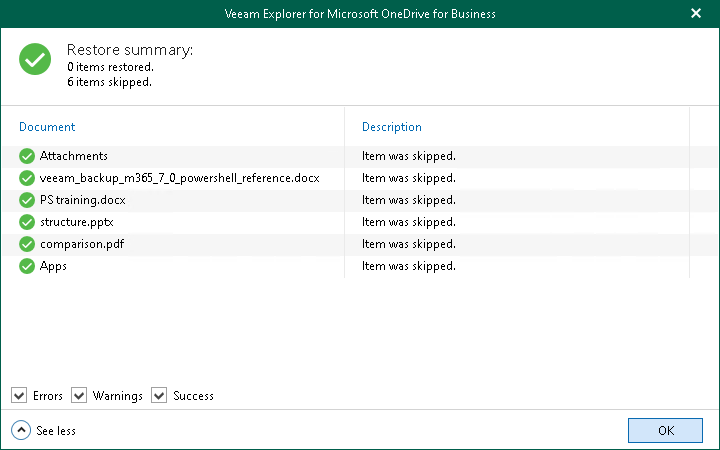
Task: Click the success icon next to Apps
Action: point(27,266)
